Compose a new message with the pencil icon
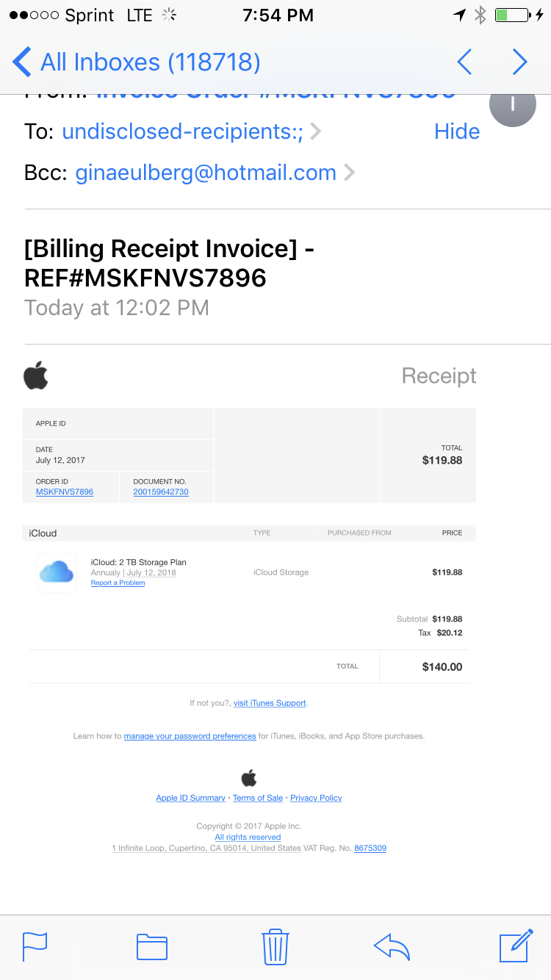 coord(516,945)
